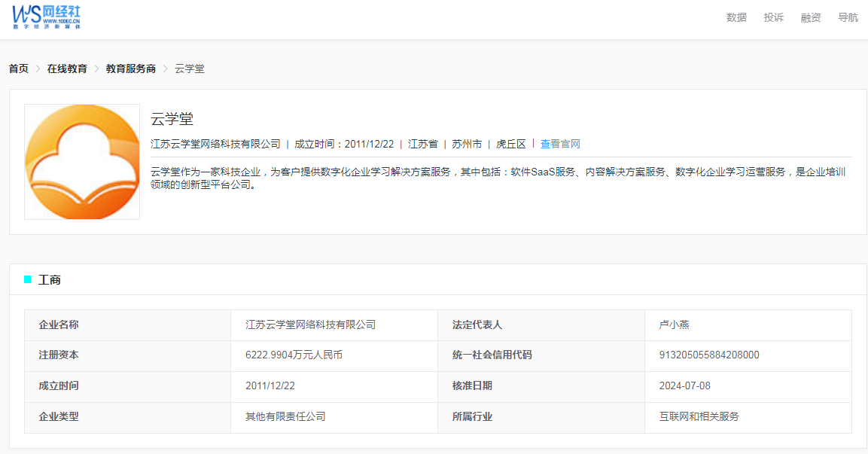Viewport: 868px width, 454px height.
Task: Click the 卢小燕 table cell
Action: click(748, 325)
